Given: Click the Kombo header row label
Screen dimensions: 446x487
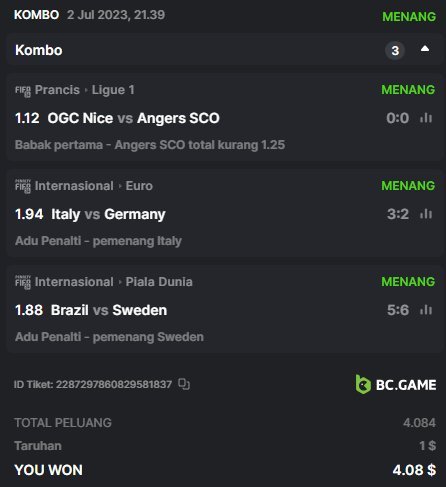Looking at the screenshot, I should click(39, 50).
